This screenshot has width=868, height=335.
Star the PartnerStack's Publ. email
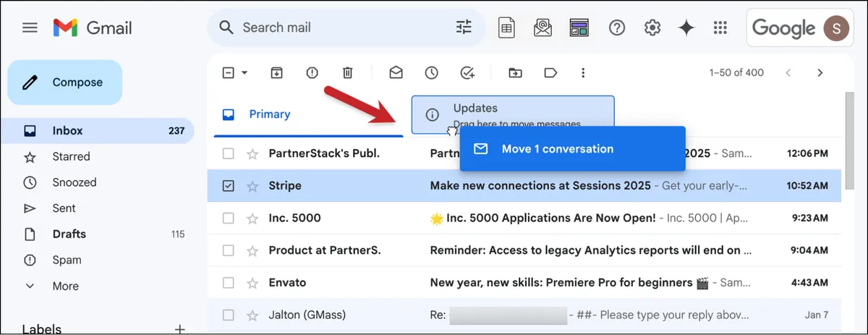tap(252, 153)
